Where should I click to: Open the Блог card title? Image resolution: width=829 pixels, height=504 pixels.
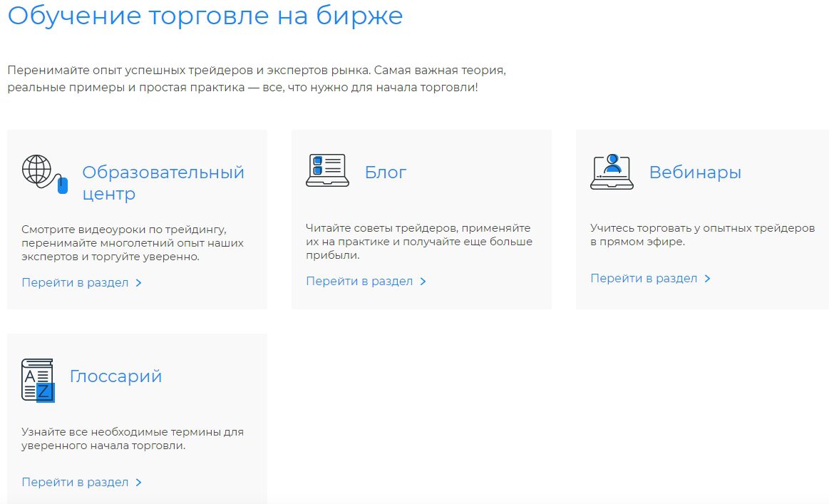[385, 172]
